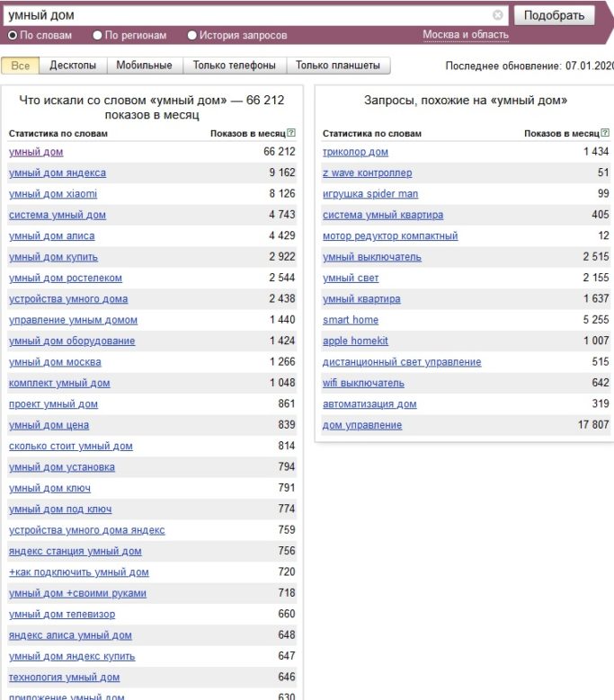Open the 'технология умный дом' link
Viewport: 614px width, 700px height.
(x=65, y=678)
